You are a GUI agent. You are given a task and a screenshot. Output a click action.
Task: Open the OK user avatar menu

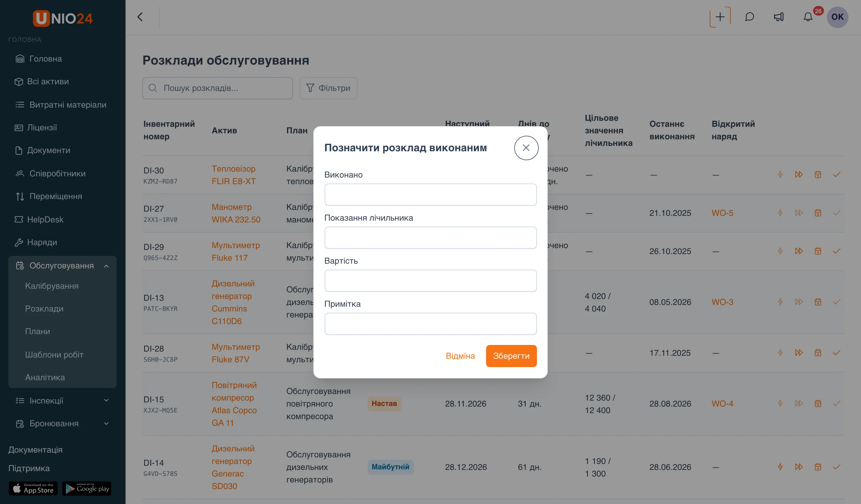[837, 17]
